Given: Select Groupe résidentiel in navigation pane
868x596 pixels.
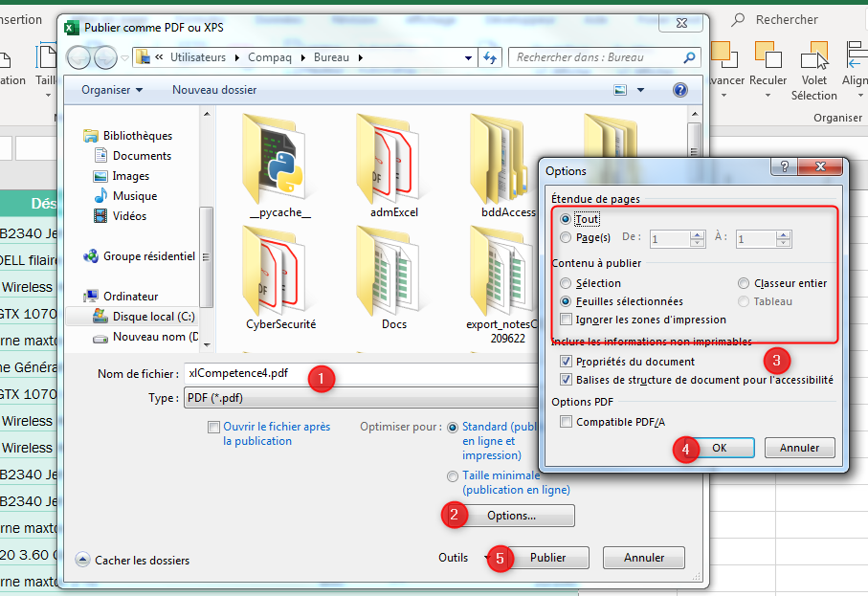Looking at the screenshot, I should (139, 256).
